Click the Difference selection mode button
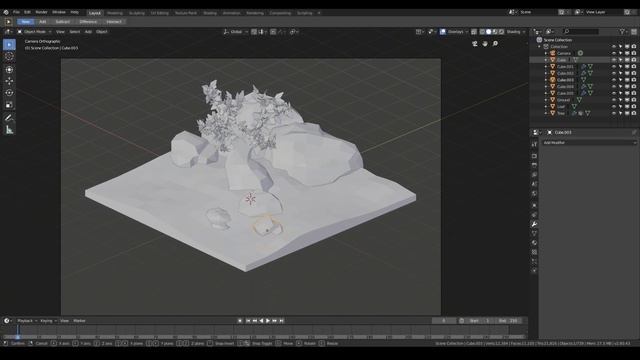The width and height of the screenshot is (640, 360). click(x=88, y=22)
